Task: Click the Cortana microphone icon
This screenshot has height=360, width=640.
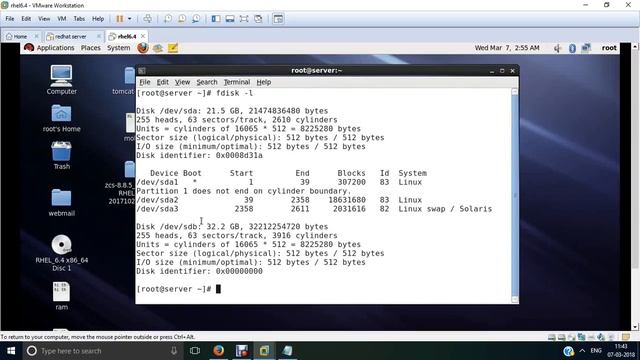Action: pyautogui.click(x=174, y=351)
